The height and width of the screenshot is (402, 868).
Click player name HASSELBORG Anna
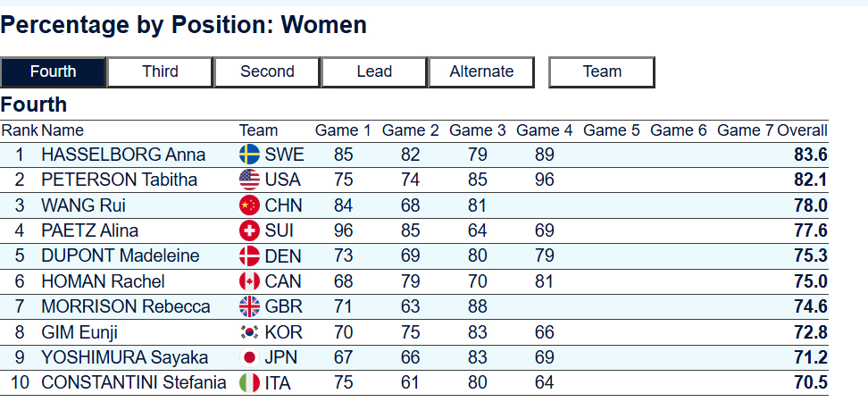pyautogui.click(x=123, y=155)
